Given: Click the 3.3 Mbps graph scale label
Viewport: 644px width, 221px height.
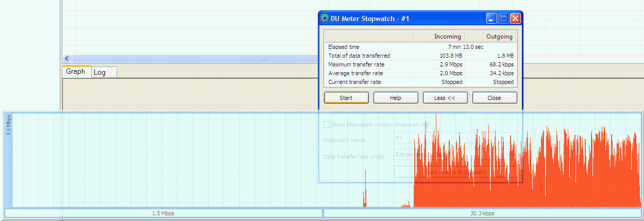Looking at the screenshot, I should pyautogui.click(x=8, y=126).
